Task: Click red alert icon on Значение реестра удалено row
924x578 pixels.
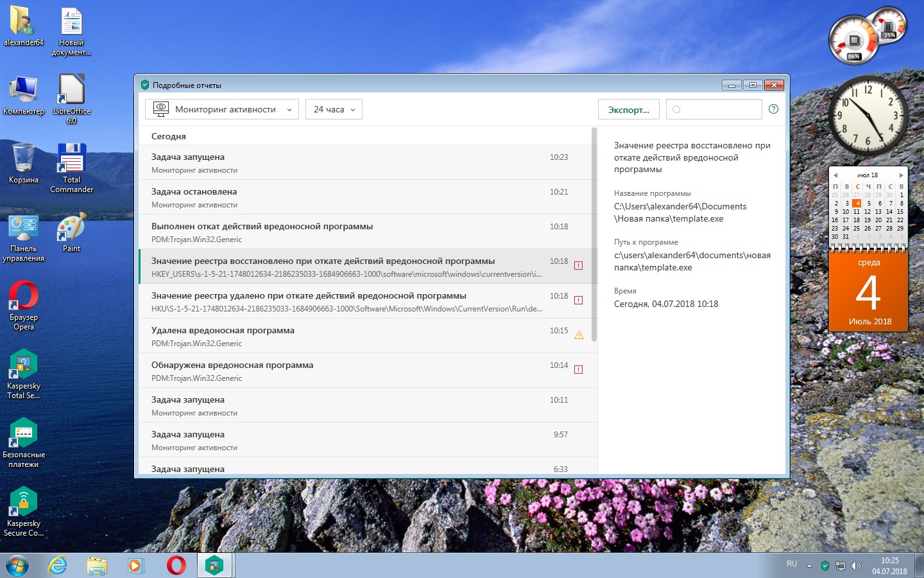Action: point(578,300)
